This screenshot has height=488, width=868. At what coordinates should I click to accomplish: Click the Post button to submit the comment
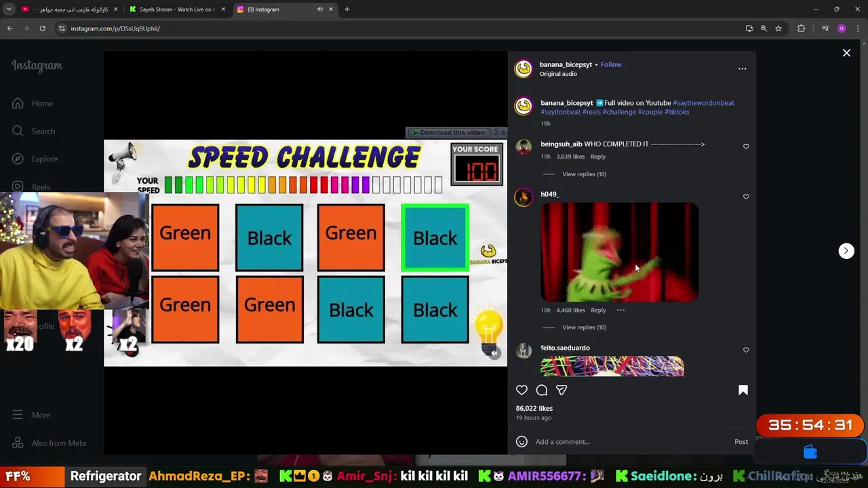741,442
